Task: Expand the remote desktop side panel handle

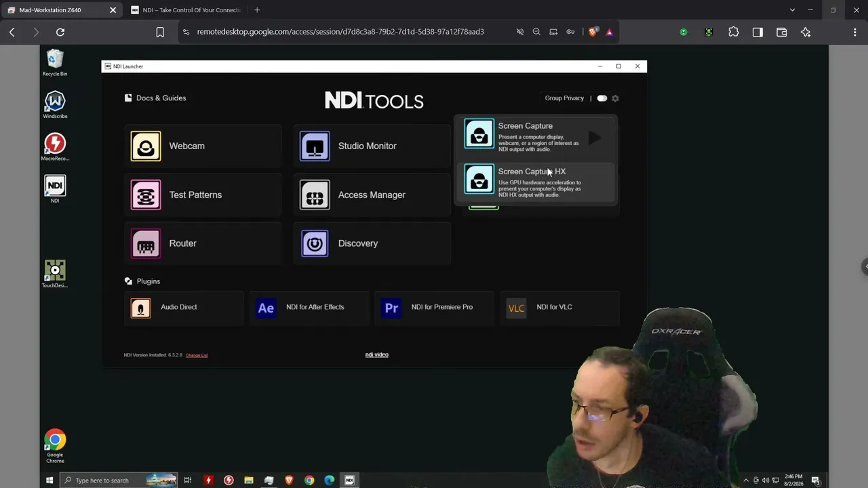Action: click(865, 267)
